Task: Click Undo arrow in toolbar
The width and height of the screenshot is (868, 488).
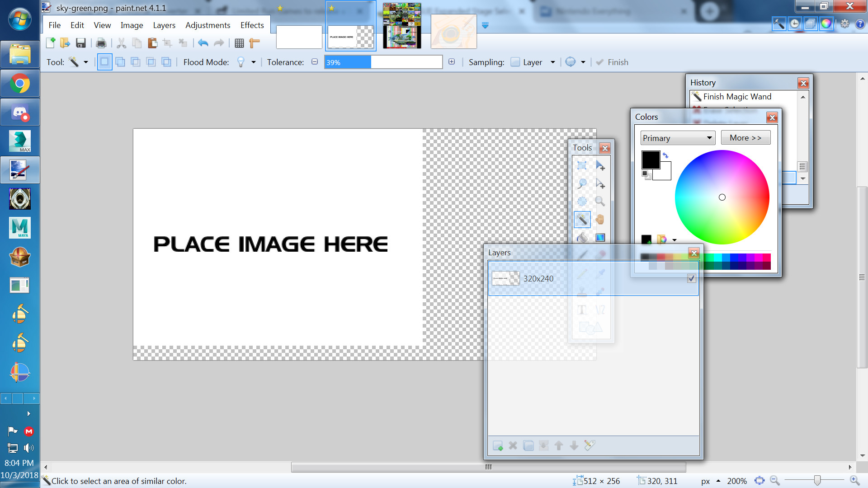Action: coord(203,43)
